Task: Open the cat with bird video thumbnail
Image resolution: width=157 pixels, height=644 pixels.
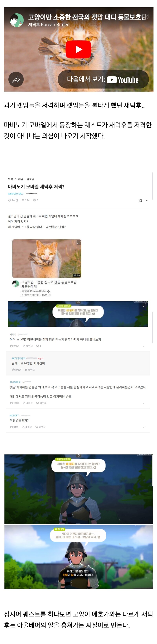Action: pyautogui.click(x=47, y=259)
